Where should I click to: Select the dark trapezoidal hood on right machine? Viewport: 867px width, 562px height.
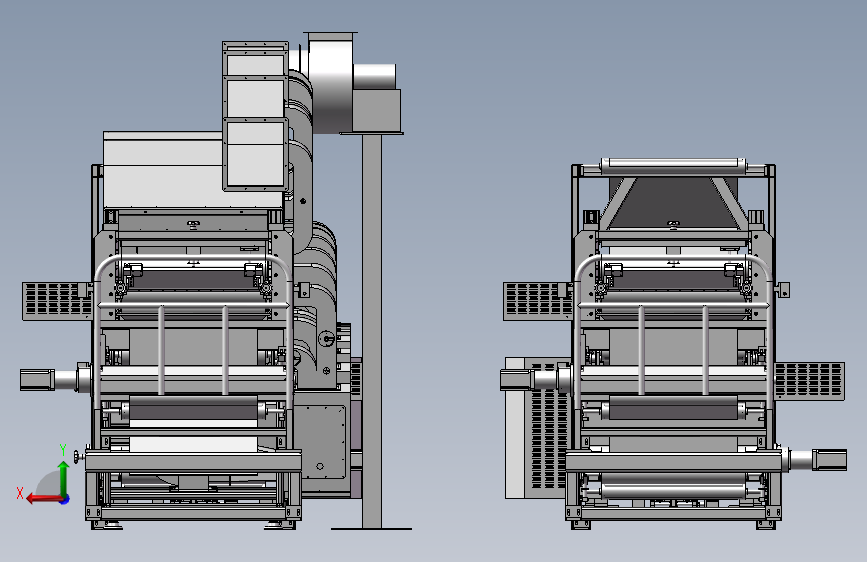click(673, 204)
